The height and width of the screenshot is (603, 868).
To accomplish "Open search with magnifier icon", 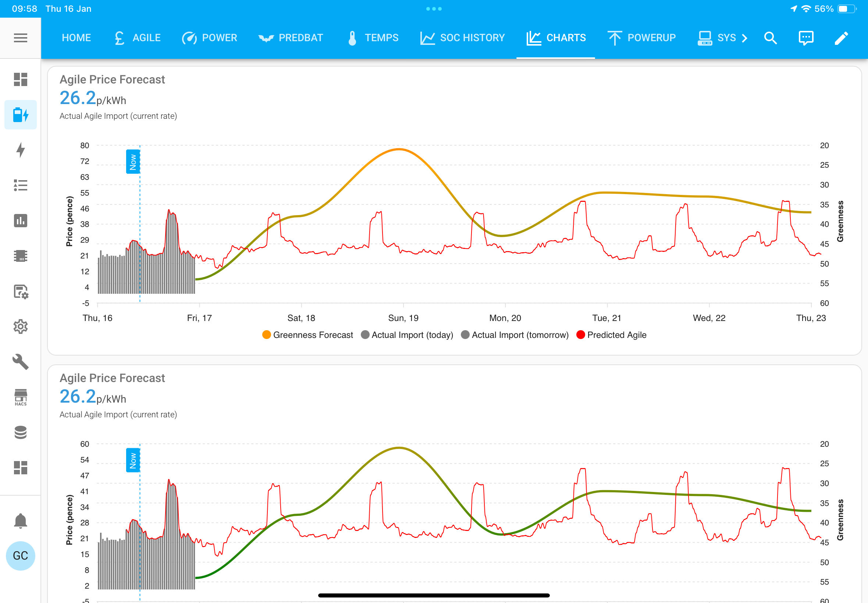I will [771, 38].
